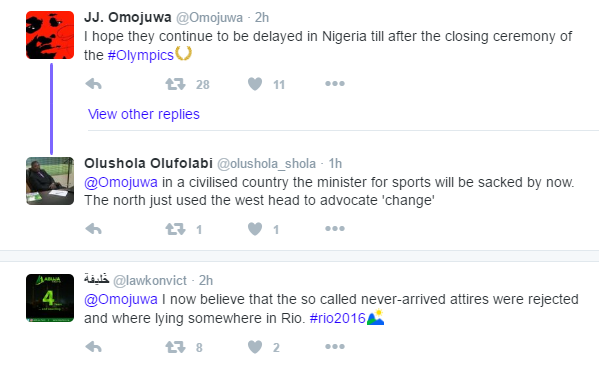This screenshot has width=599, height=365.
Task: Retweet JJ. Omojuwa's tweet with 28 retweets
Action: tap(175, 84)
